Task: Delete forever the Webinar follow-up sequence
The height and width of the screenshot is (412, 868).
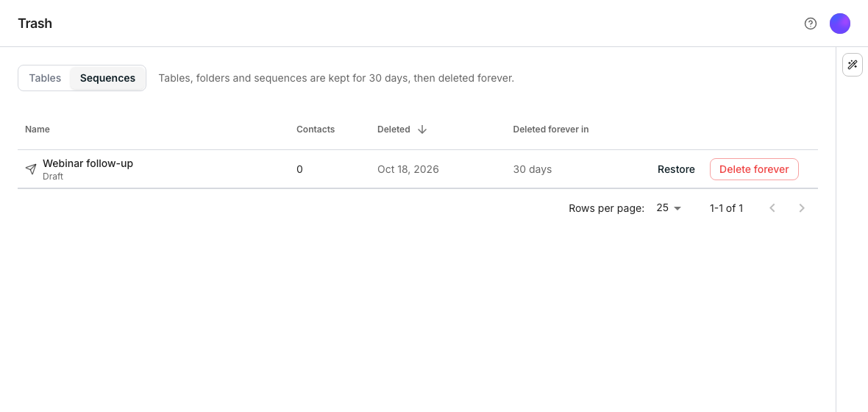Action: click(754, 169)
